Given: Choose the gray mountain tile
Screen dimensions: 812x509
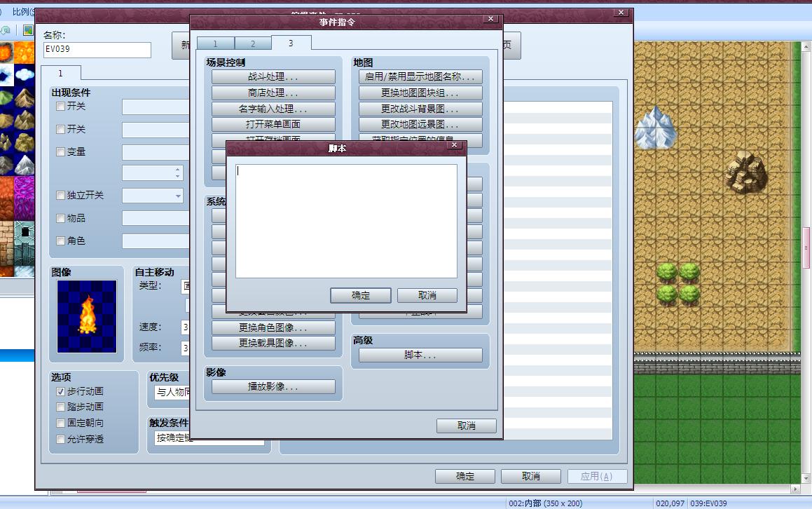Looking at the screenshot, I should tap(6, 165).
